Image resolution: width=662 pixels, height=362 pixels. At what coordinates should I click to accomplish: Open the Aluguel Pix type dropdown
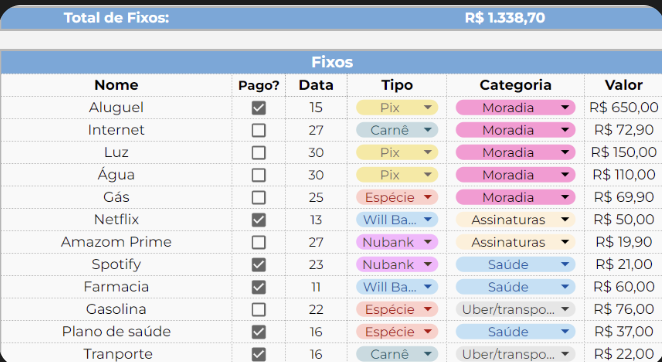point(397,108)
